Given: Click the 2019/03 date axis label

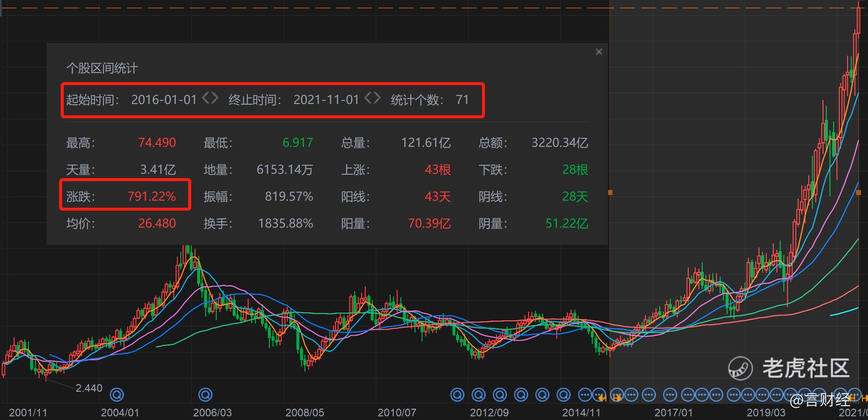Looking at the screenshot, I should (x=766, y=413).
